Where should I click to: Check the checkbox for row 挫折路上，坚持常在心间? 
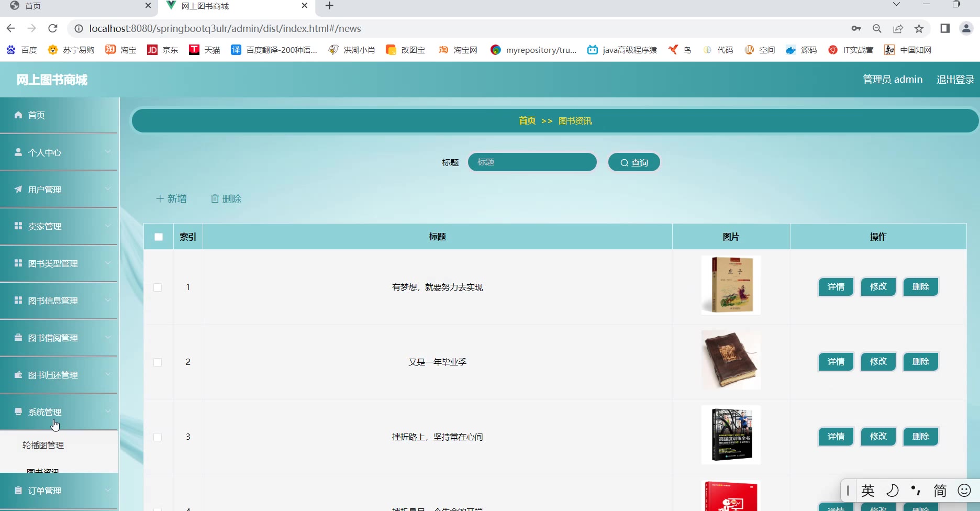tap(158, 437)
